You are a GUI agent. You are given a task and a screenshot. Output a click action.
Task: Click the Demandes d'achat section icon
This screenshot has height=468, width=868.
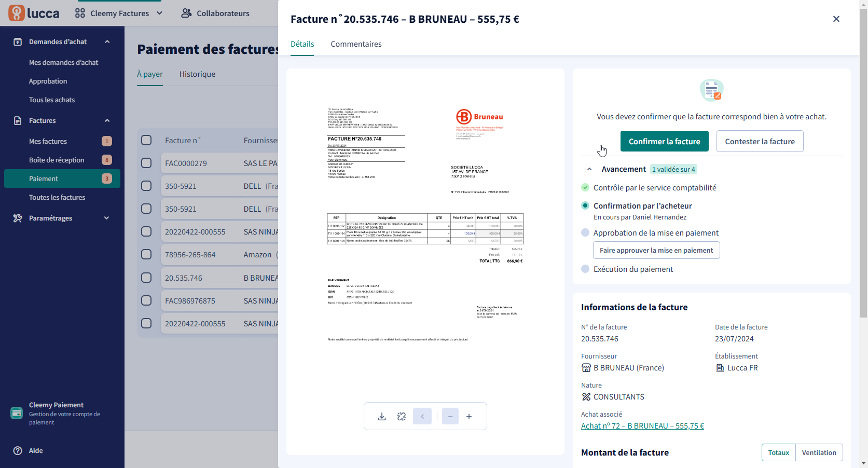point(18,42)
